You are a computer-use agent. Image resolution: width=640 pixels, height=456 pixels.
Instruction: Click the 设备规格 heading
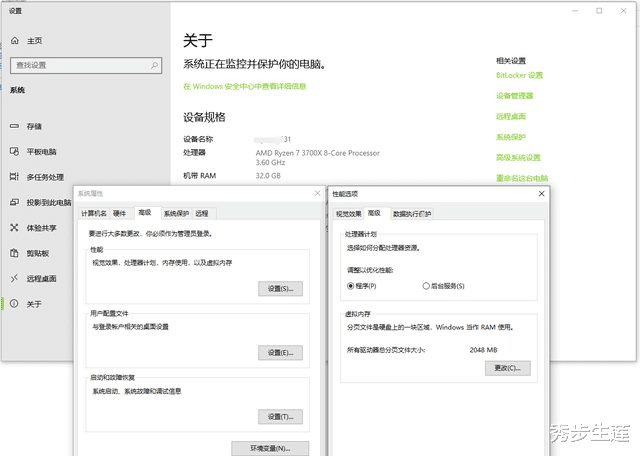[204, 117]
